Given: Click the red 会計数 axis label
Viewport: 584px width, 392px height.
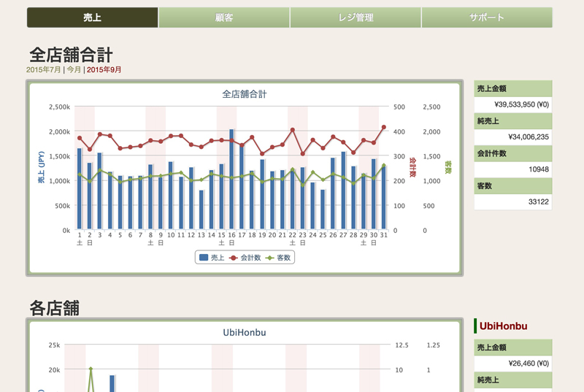Looking at the screenshot, I should click(x=412, y=167).
